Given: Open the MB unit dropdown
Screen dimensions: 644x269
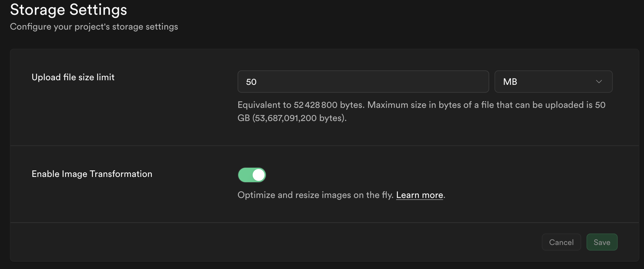Looking at the screenshot, I should click(553, 82).
